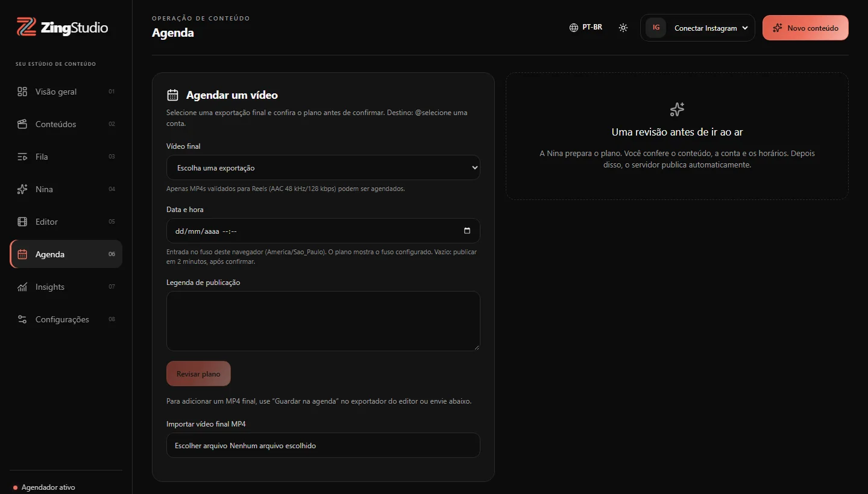Viewport: 868px width, 494px height.
Task: Click the Agendador ativo status text
Action: (x=48, y=487)
